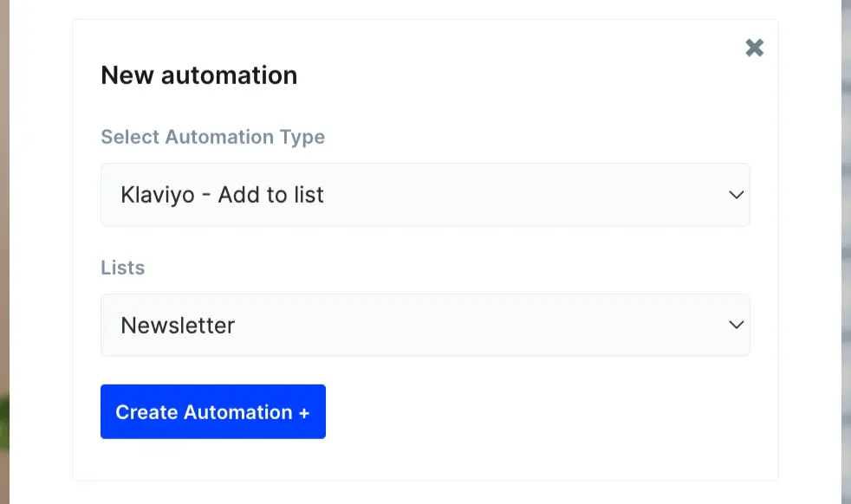Click the chevron arrow beside Newsletter
This screenshot has width=851, height=504.
736,326
